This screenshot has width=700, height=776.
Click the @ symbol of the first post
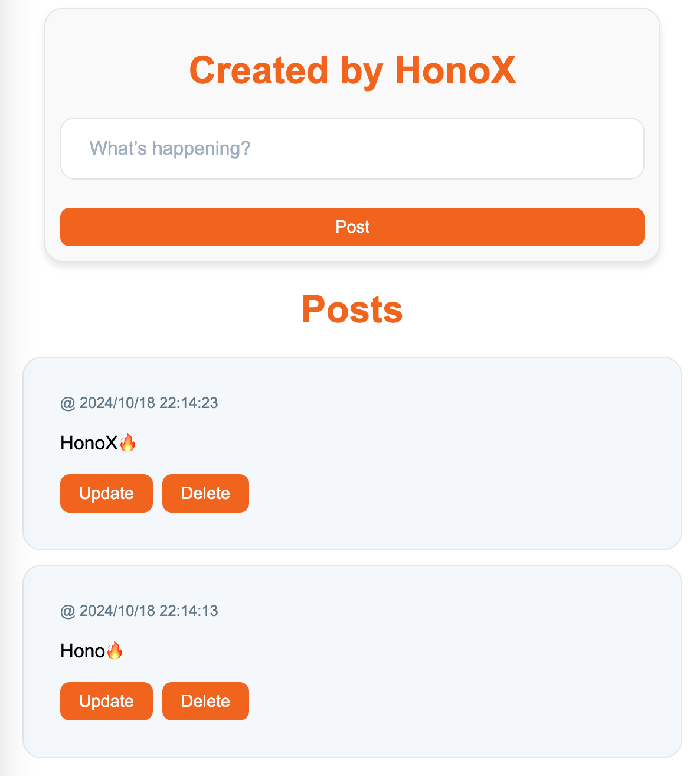click(68, 403)
